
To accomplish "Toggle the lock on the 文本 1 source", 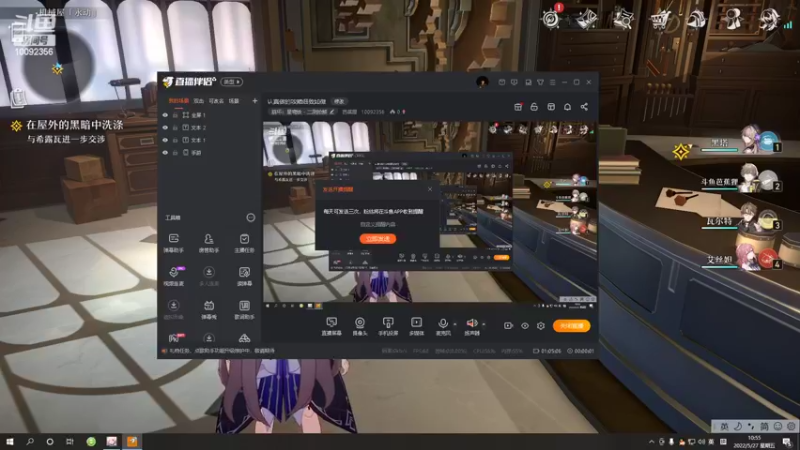I will 175,140.
